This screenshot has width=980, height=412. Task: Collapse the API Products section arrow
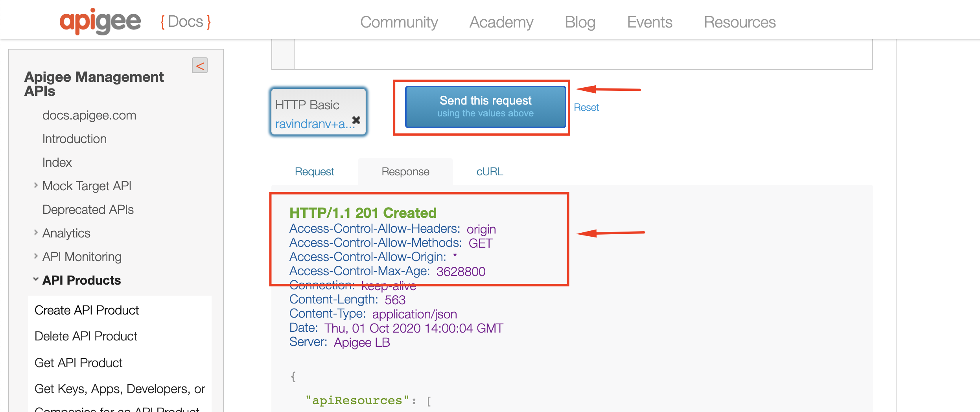(36, 280)
